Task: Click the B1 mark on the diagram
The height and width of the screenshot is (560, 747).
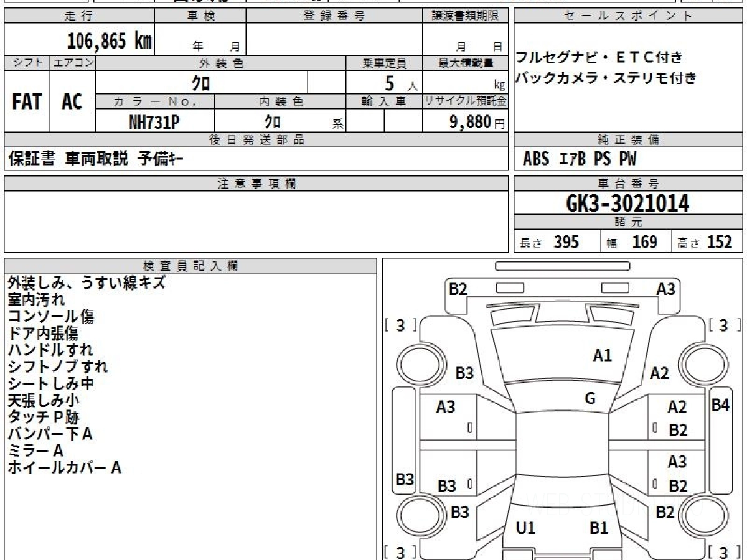Action: pos(599,528)
